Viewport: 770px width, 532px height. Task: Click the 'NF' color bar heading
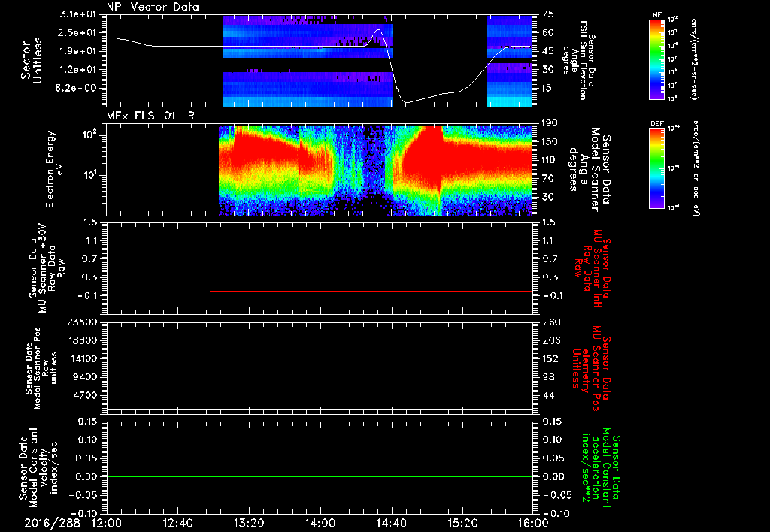click(x=656, y=15)
